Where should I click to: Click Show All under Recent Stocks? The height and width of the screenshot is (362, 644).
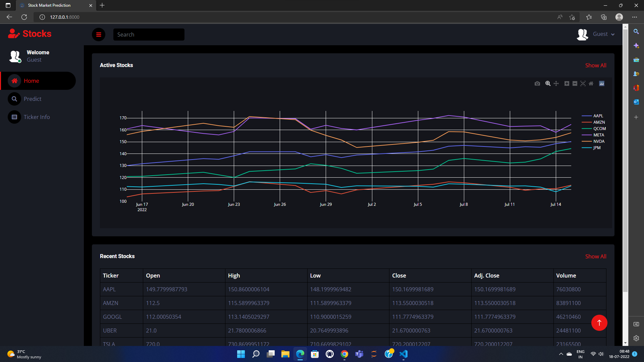(x=596, y=256)
